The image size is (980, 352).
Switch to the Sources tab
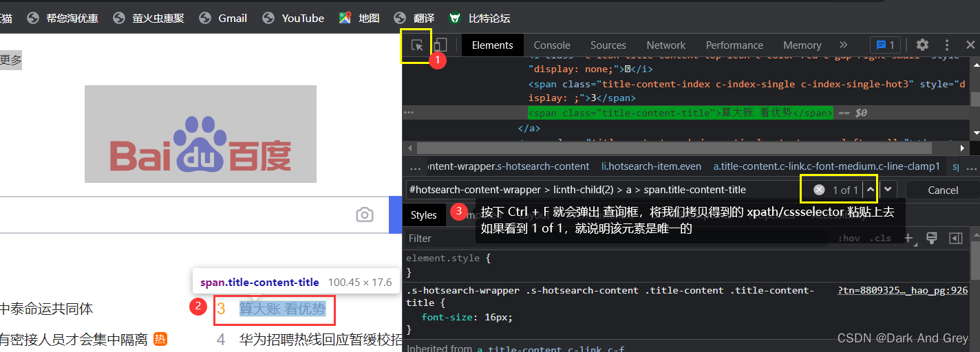coord(608,45)
